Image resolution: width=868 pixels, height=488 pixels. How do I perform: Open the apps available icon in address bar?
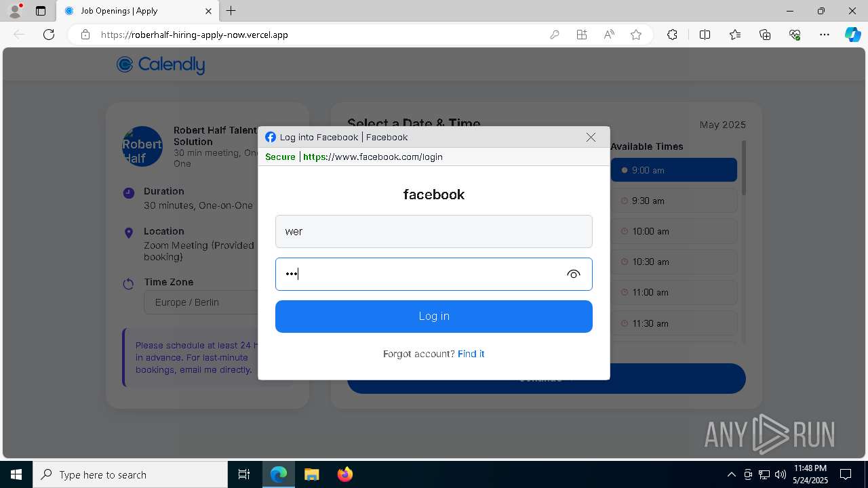pyautogui.click(x=582, y=35)
